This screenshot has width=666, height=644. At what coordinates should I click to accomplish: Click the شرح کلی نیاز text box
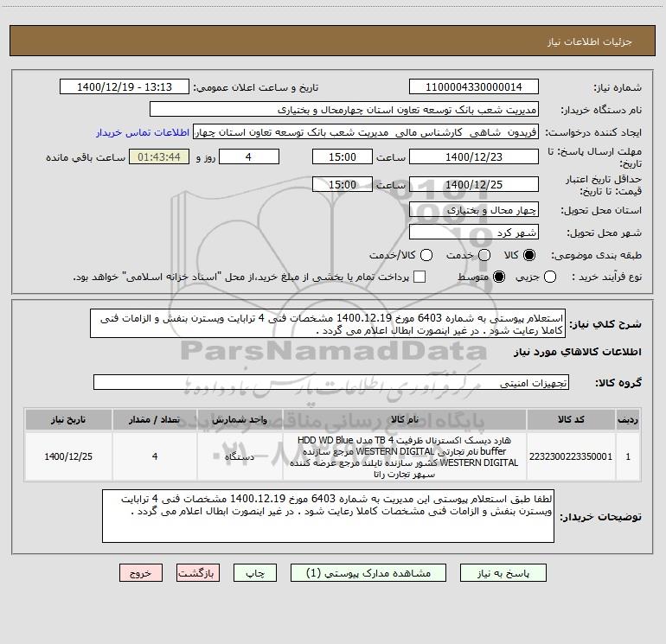click(x=328, y=323)
